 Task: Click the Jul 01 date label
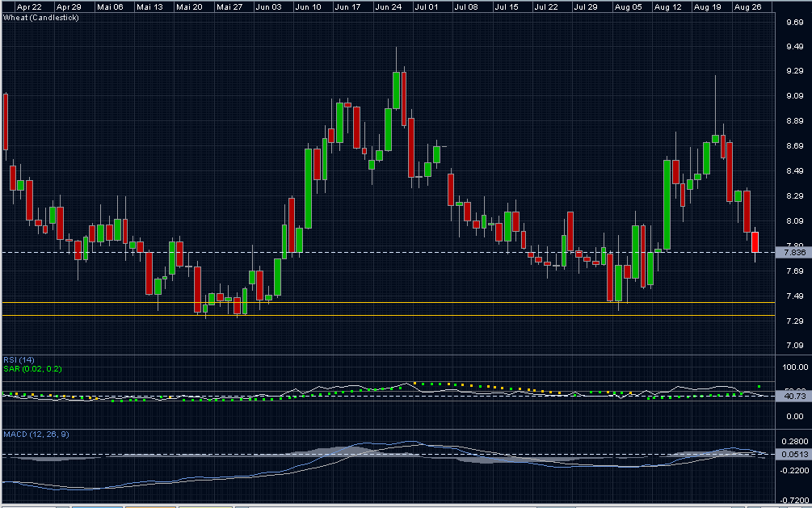click(426, 7)
